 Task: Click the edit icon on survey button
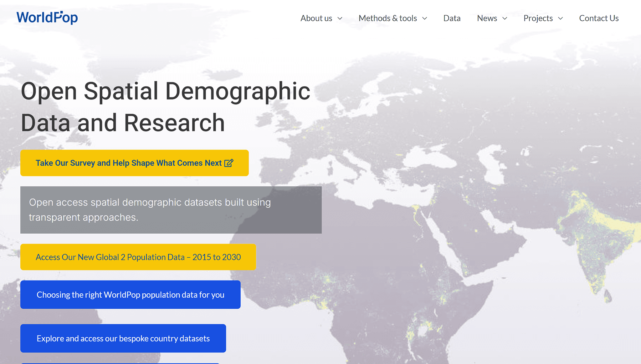pos(229,163)
